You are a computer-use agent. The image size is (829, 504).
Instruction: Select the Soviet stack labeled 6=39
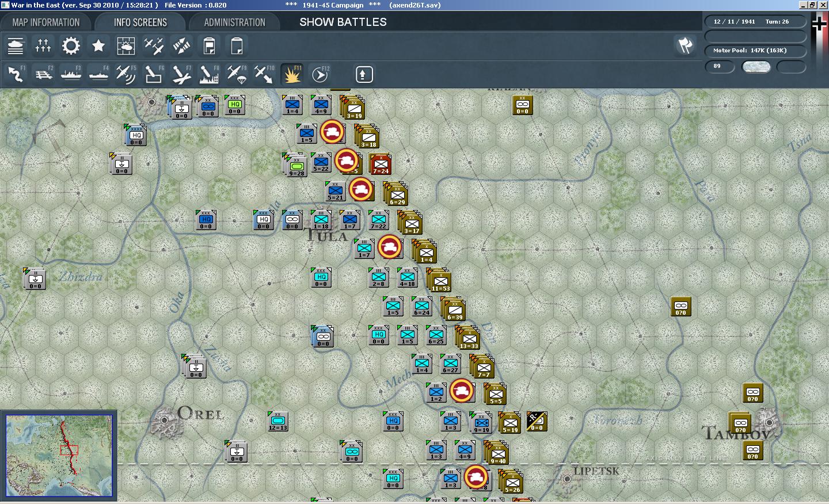coord(454,309)
